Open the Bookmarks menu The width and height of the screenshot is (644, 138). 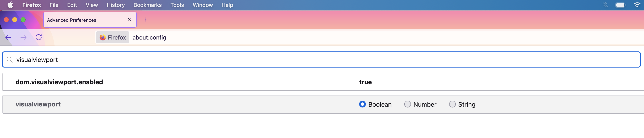[147, 5]
